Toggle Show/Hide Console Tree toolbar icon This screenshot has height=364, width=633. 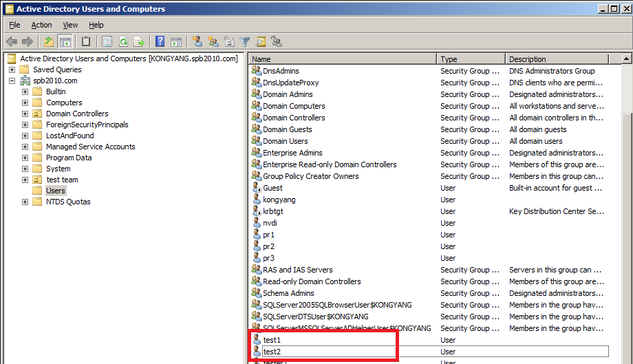point(65,41)
